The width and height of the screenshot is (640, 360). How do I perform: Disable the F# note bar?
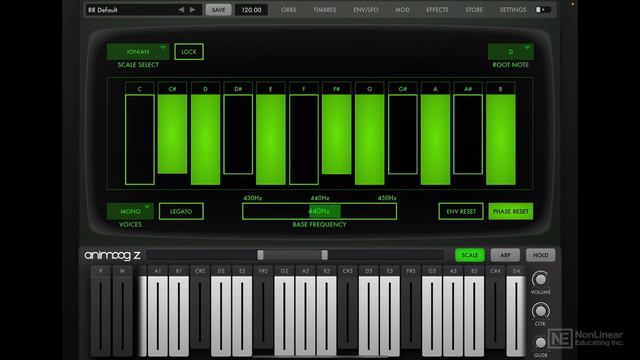336,134
